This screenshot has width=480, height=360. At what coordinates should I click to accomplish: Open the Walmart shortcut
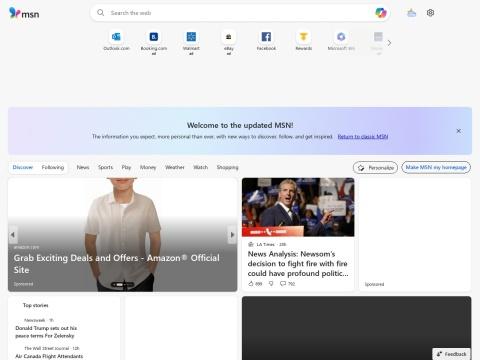(x=191, y=42)
